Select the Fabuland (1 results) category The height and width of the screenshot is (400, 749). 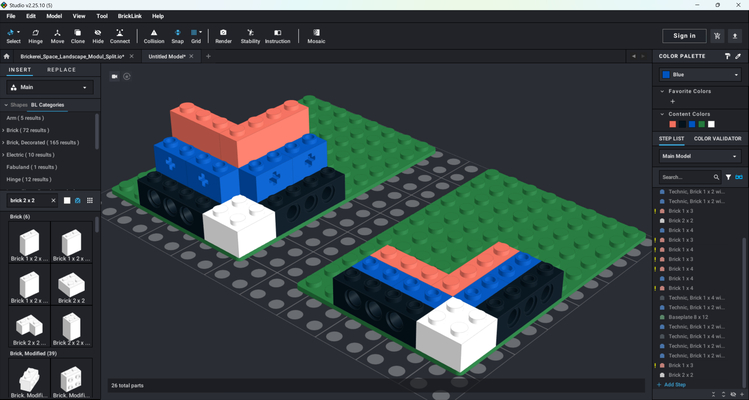[x=32, y=167]
